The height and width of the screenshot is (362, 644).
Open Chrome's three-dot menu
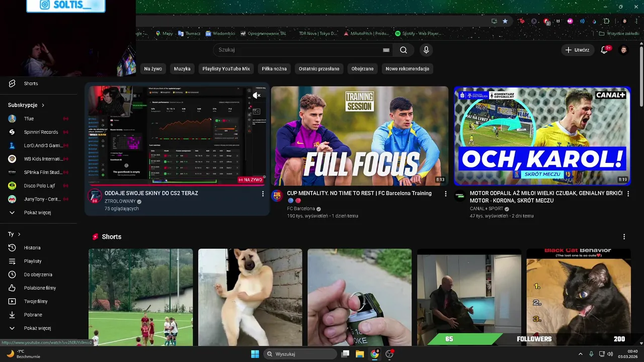tap(635, 21)
